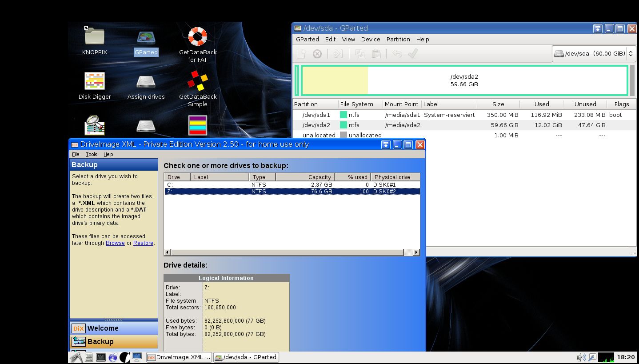Click the monitor show-desktop taskbar icon

click(137, 357)
